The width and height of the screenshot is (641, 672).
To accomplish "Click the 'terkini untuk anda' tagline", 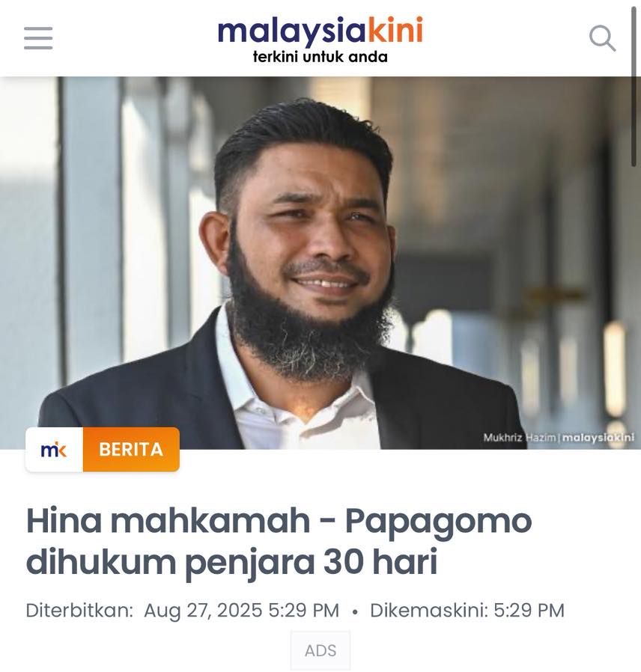I will point(320,57).
